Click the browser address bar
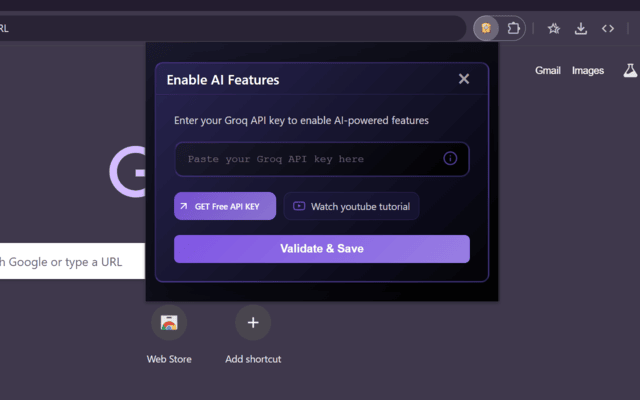This screenshot has height=400, width=640. click(x=231, y=28)
